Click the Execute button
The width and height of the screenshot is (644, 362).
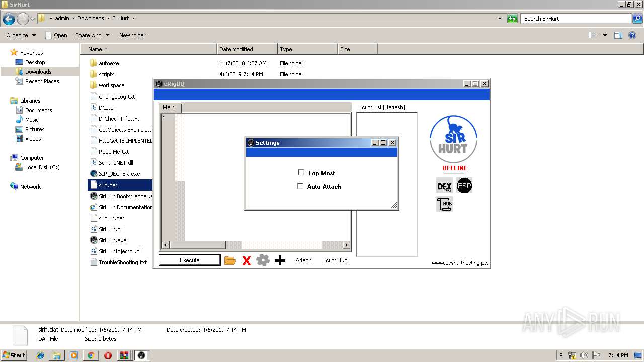pyautogui.click(x=190, y=260)
